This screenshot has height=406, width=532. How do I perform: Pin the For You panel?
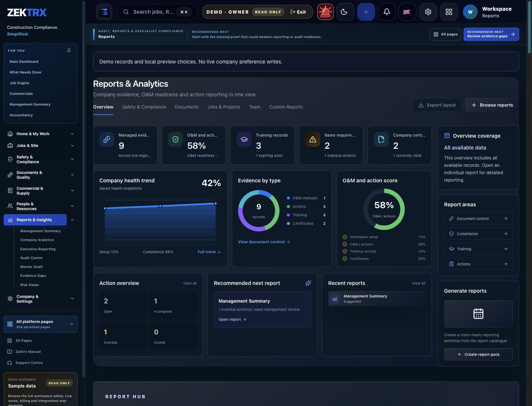click(x=69, y=51)
